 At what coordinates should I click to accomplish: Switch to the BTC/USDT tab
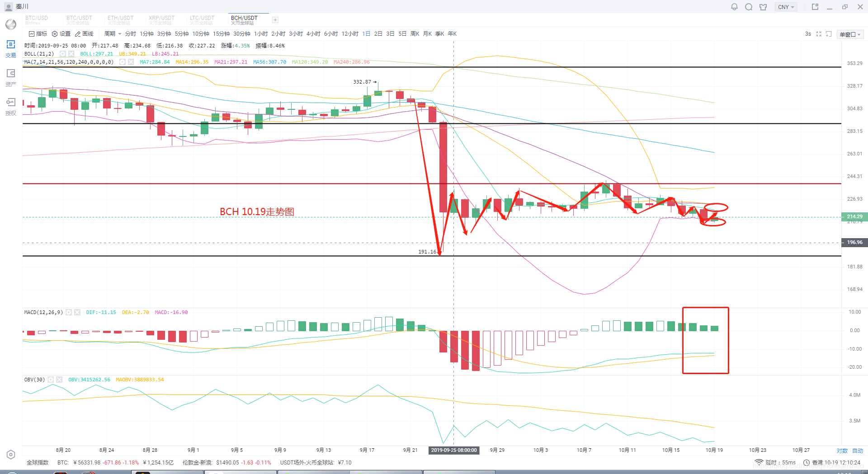tap(79, 20)
